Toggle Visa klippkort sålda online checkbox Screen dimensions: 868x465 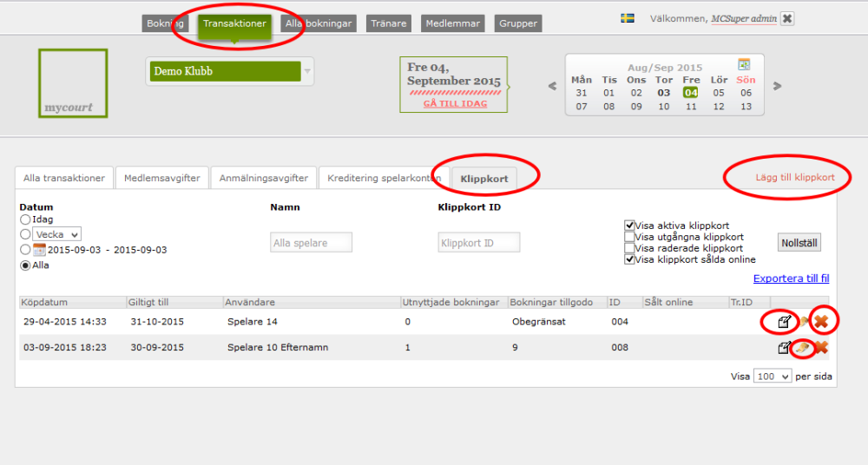[x=628, y=259]
